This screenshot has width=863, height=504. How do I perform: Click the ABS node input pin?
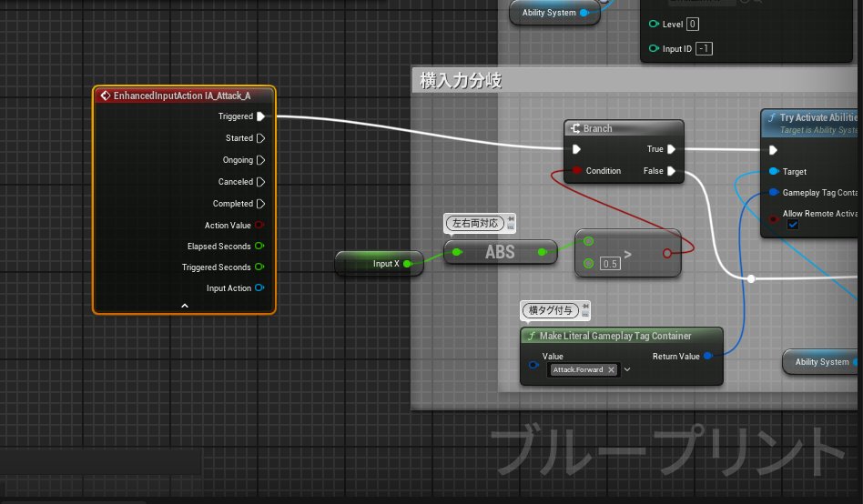(457, 253)
